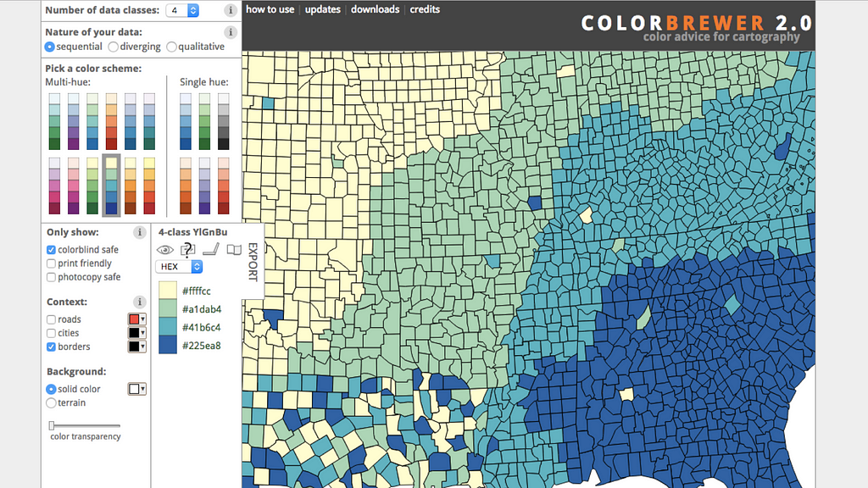Select the terrain background option
The height and width of the screenshot is (488, 868).
point(51,402)
